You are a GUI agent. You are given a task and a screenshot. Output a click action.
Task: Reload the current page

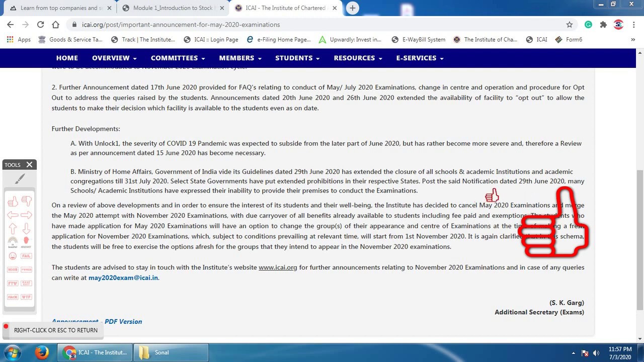click(x=40, y=24)
